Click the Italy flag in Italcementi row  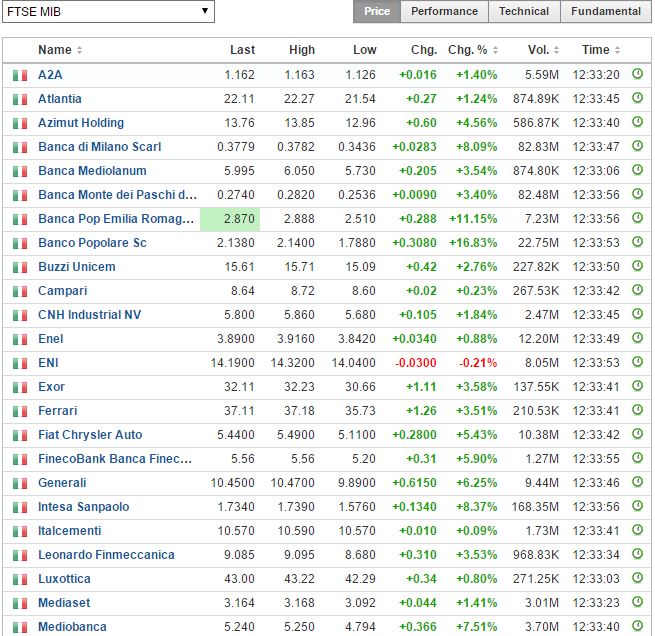[x=20, y=532]
